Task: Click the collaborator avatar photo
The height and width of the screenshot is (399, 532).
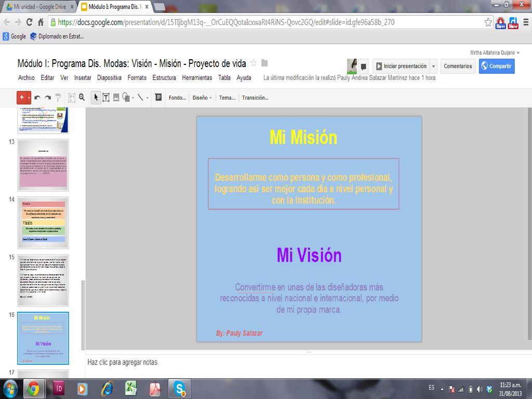Action: click(x=352, y=66)
